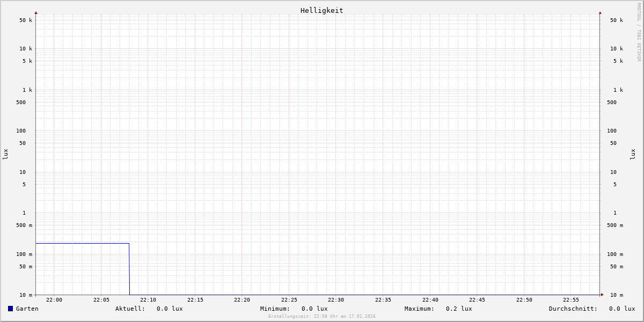Click the 50 k label on left axis
The image size is (644, 322).
click(26, 20)
